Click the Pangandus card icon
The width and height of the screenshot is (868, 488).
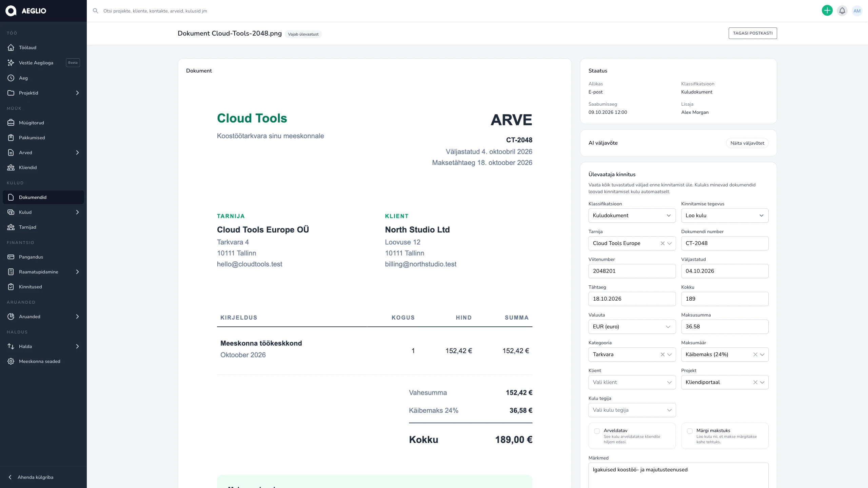(x=11, y=257)
